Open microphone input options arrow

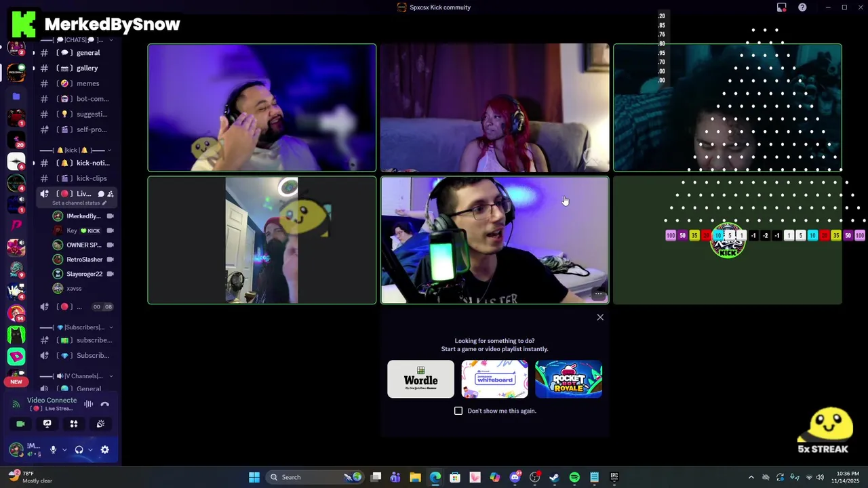coord(64,449)
